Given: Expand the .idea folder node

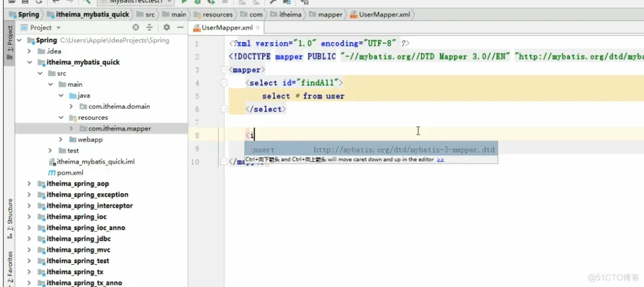Looking at the screenshot, I should point(29,51).
